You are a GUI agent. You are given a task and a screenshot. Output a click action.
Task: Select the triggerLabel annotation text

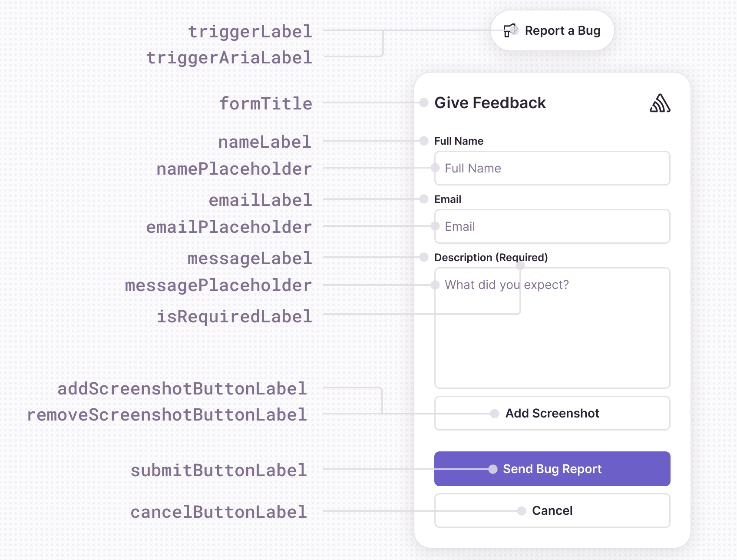pyautogui.click(x=250, y=31)
